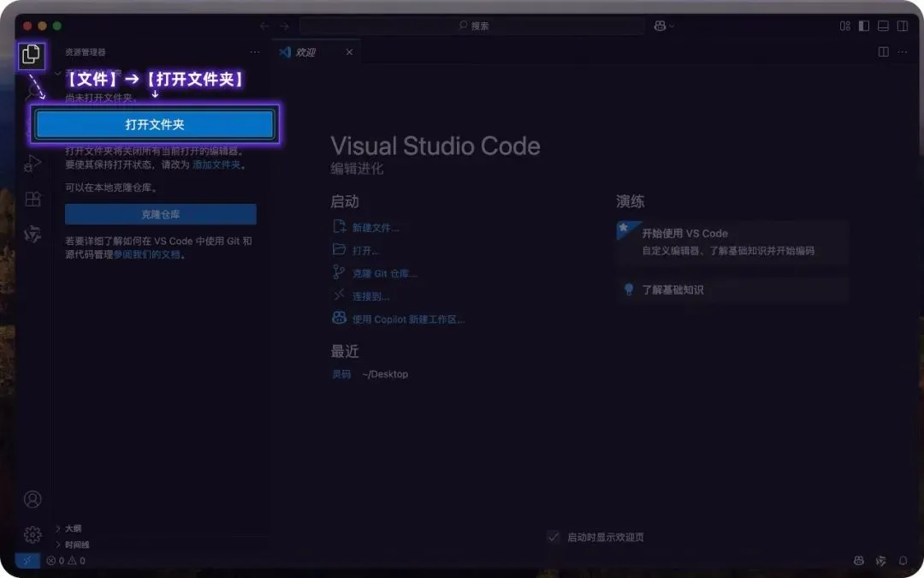Uncheck 启动时显示欢迎页 checkbox
This screenshot has height=578, width=924.
[x=553, y=537]
